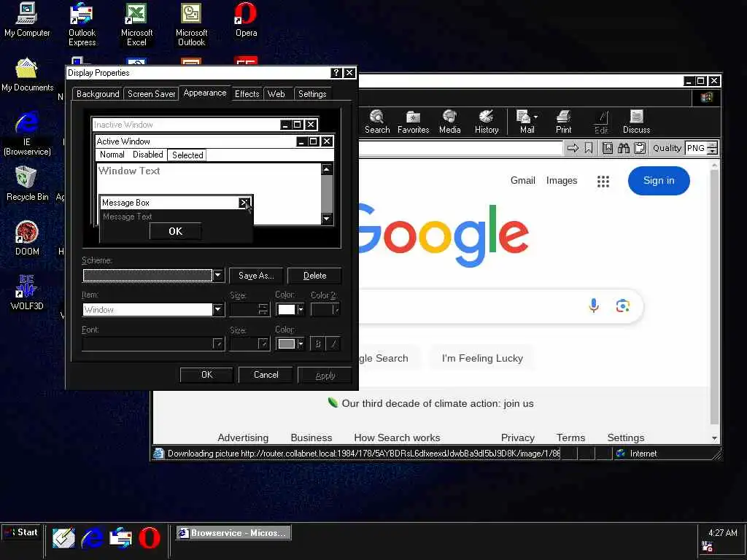This screenshot has width=747, height=560.
Task: Click the Browservice taskbar button
Action: click(233, 533)
